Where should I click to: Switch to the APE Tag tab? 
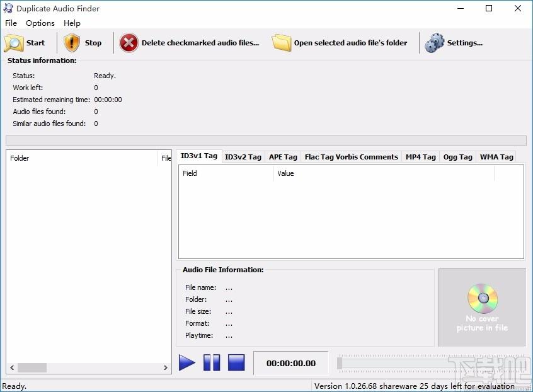283,157
